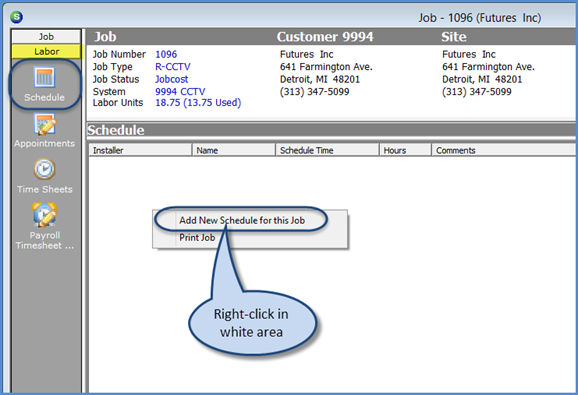
Task: Click the system value 9994 CCTV
Action: coord(180,91)
